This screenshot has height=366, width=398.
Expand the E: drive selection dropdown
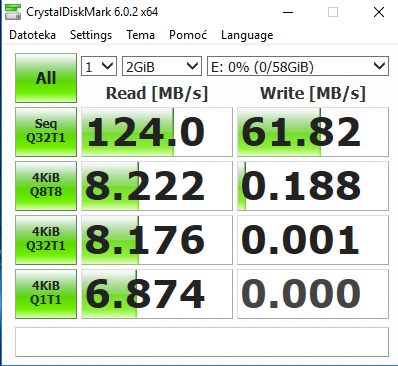[x=298, y=66]
